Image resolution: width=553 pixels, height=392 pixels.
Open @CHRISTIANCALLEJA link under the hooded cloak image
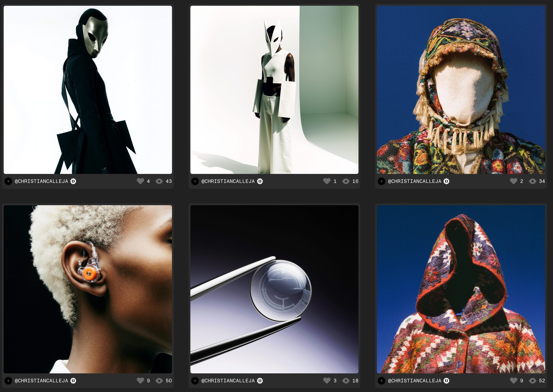[x=414, y=380]
